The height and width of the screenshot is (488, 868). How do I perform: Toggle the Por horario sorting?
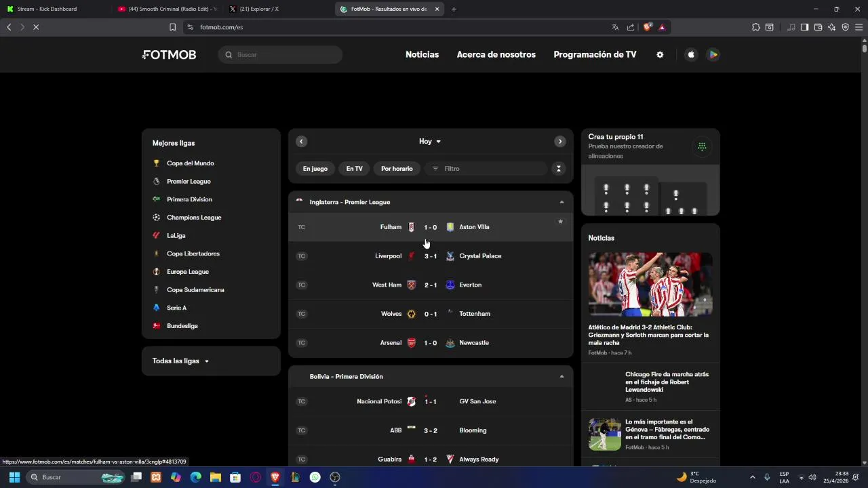[x=397, y=169]
